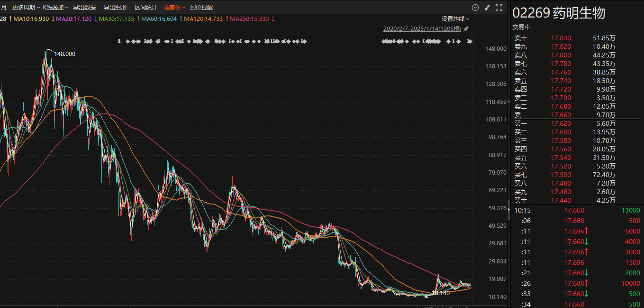Image resolution: width=644 pixels, height=308 pixels.
Task: Click the circled down-arrow icon in chart toolbar
Action: click(475, 8)
